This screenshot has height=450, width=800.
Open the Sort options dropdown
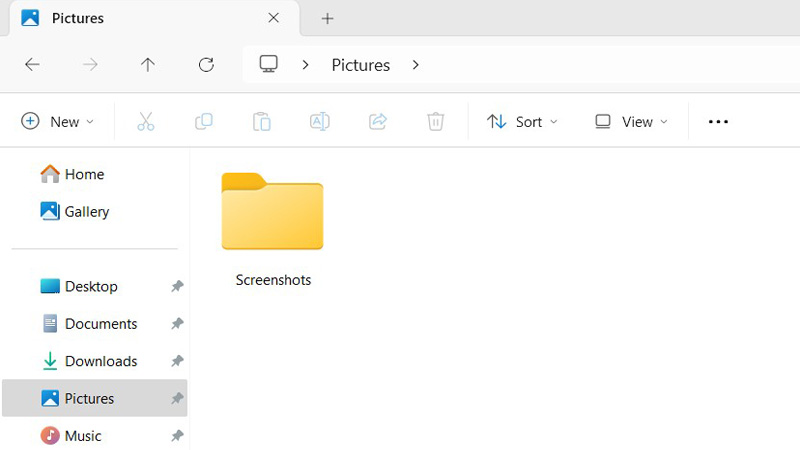[522, 122]
